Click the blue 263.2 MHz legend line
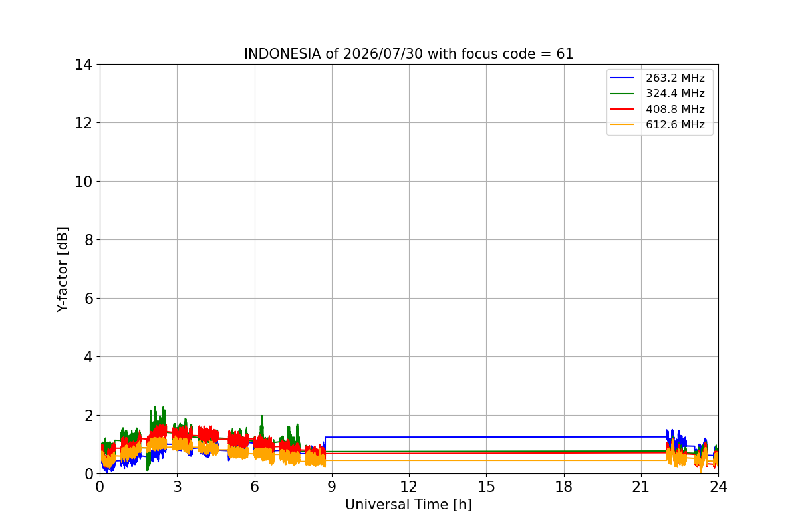The image size is (798, 532). pos(622,78)
